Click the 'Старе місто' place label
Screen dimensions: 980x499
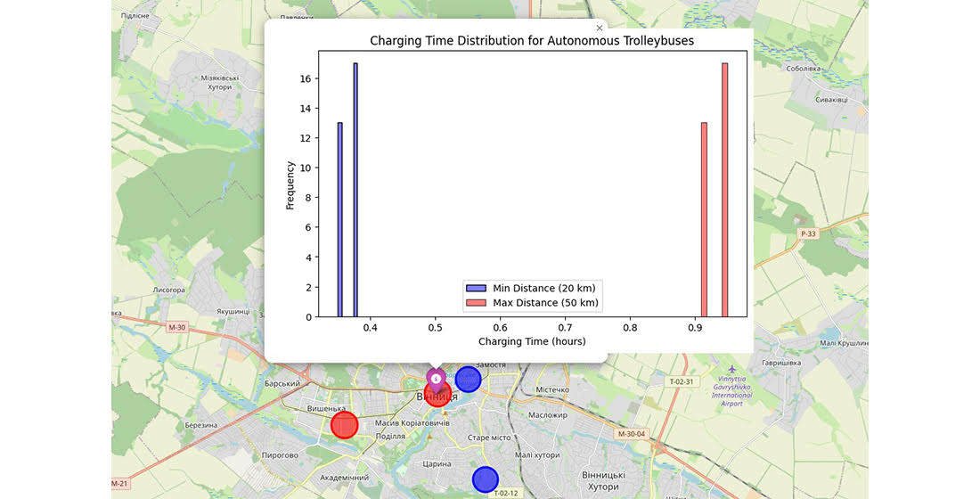(489, 438)
